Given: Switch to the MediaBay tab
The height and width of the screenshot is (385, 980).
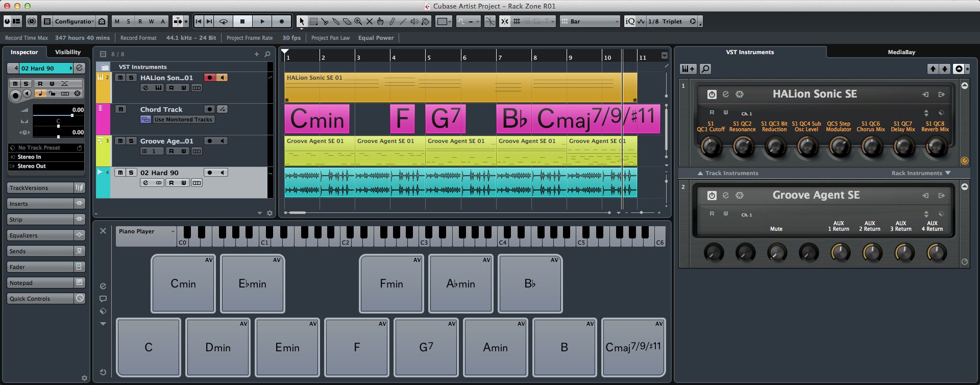Looking at the screenshot, I should pos(901,52).
